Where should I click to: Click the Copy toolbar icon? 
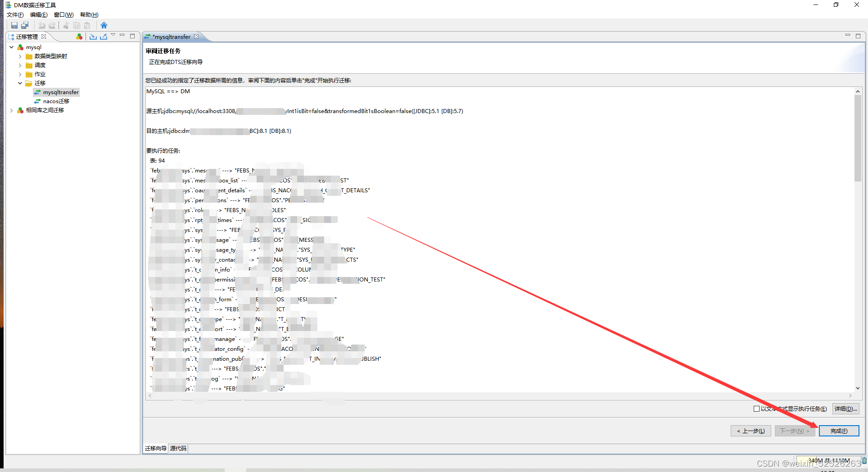point(77,25)
